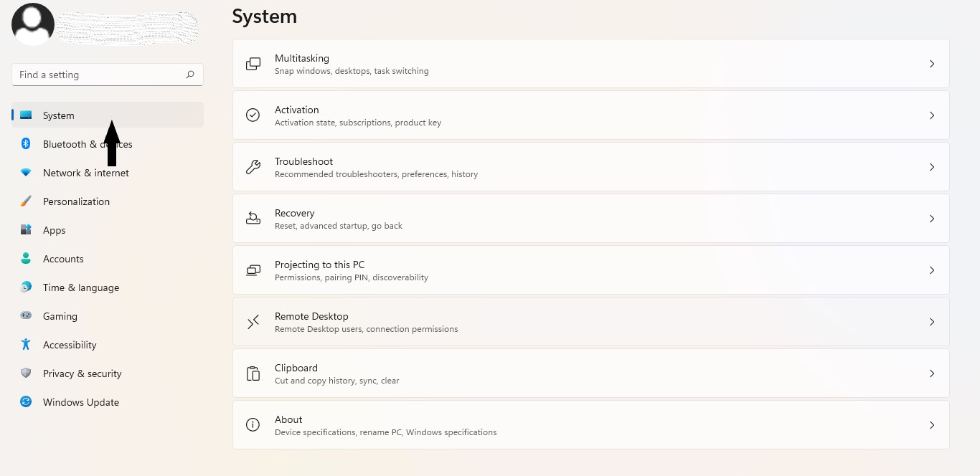Click the Accessibility figure icon
This screenshot has width=980, height=476.
pos(26,345)
